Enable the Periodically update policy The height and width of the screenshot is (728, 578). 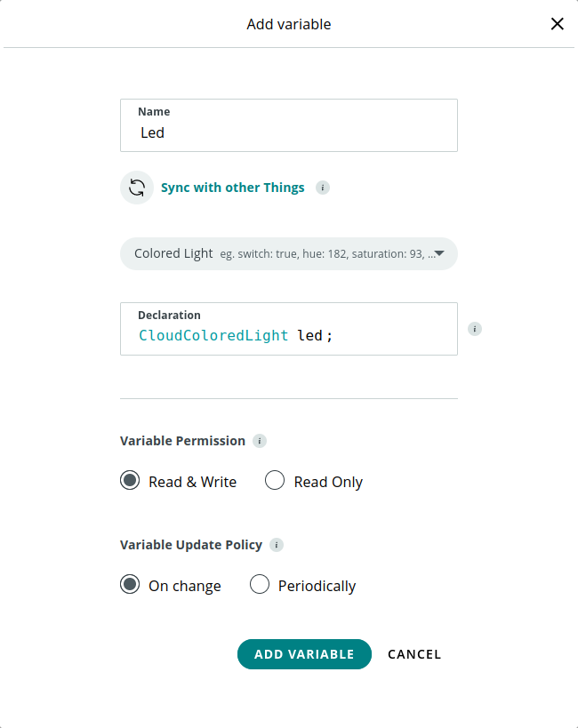point(260,584)
